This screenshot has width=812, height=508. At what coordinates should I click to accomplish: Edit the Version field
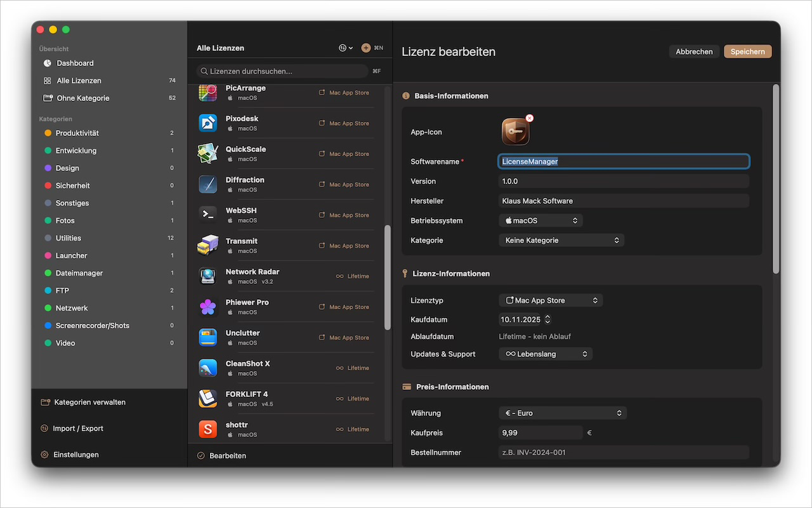(x=624, y=181)
